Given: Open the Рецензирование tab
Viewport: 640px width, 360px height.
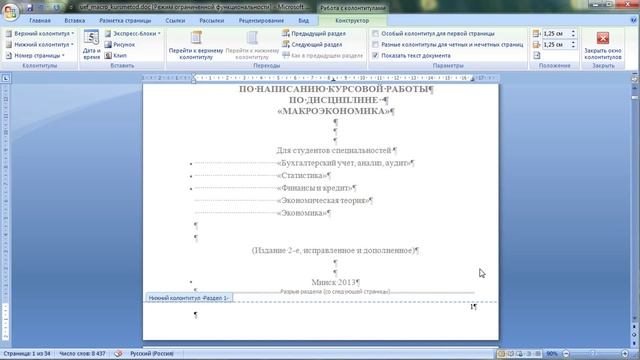Looking at the screenshot, I should pyautogui.click(x=261, y=20).
